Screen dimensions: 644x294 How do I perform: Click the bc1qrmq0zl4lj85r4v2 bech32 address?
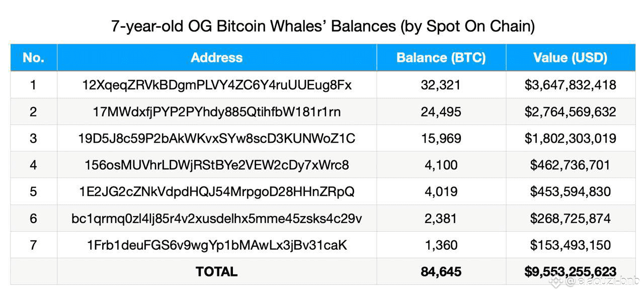(x=217, y=219)
